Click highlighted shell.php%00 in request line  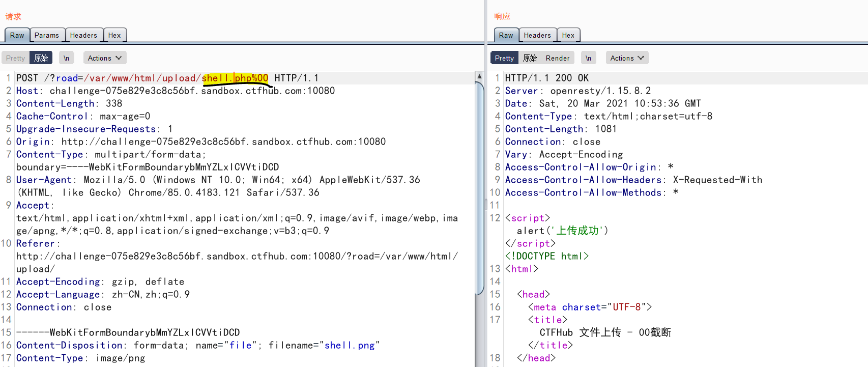pyautogui.click(x=235, y=78)
